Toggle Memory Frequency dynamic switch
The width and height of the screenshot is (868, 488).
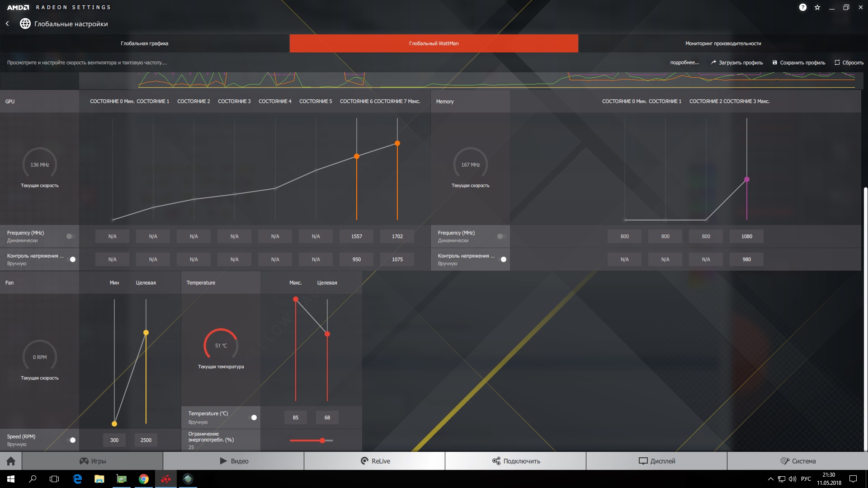tap(501, 236)
